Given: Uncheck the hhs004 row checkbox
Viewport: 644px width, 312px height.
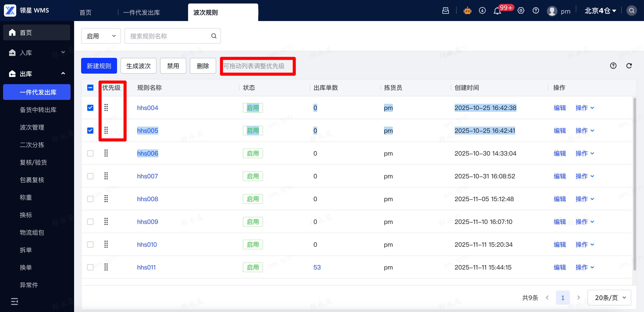Looking at the screenshot, I should coord(90,108).
